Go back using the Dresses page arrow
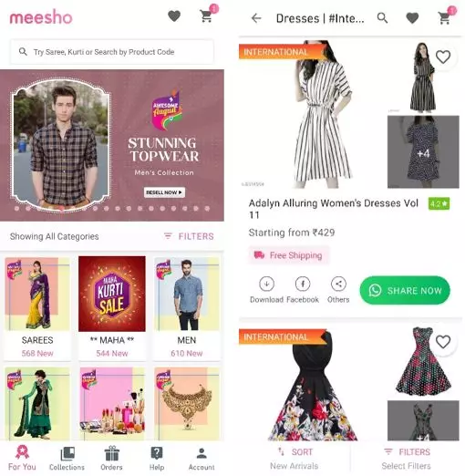The image size is (465, 476). [x=256, y=18]
